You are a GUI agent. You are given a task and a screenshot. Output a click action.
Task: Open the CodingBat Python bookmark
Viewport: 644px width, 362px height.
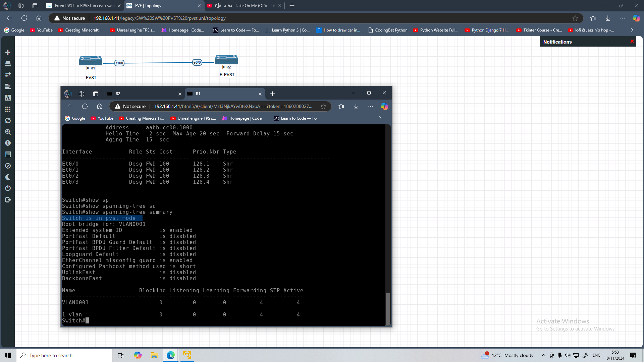click(x=387, y=30)
